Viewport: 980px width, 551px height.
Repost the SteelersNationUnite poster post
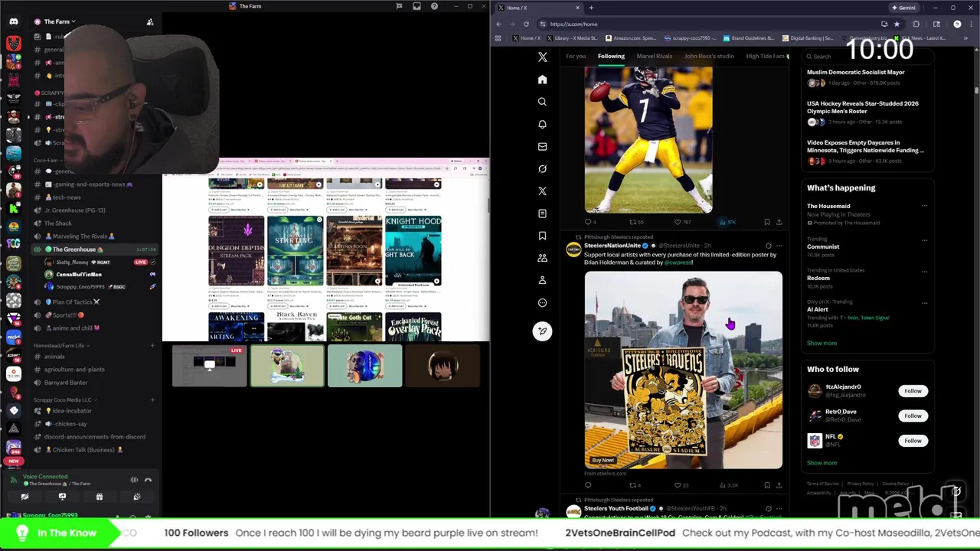pos(633,485)
